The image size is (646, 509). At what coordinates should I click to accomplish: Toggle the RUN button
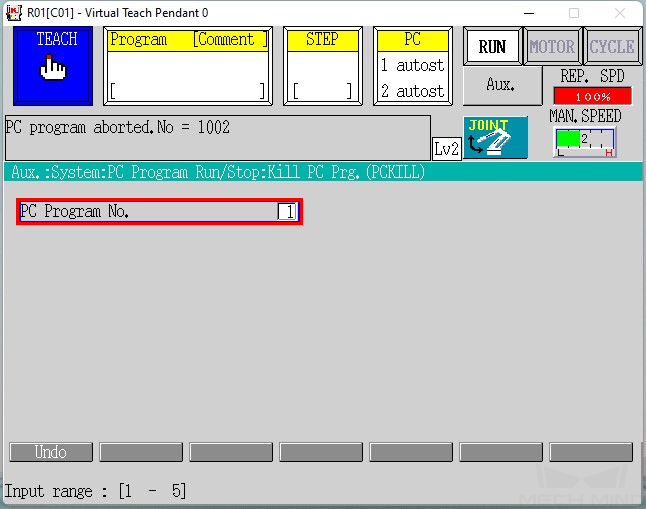pyautogui.click(x=492, y=47)
